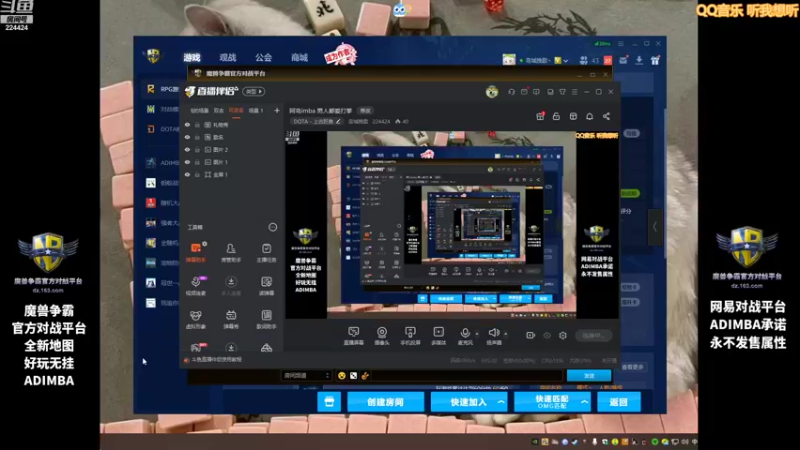
Task: Click 修改 button next to stream title
Action: 365,110
